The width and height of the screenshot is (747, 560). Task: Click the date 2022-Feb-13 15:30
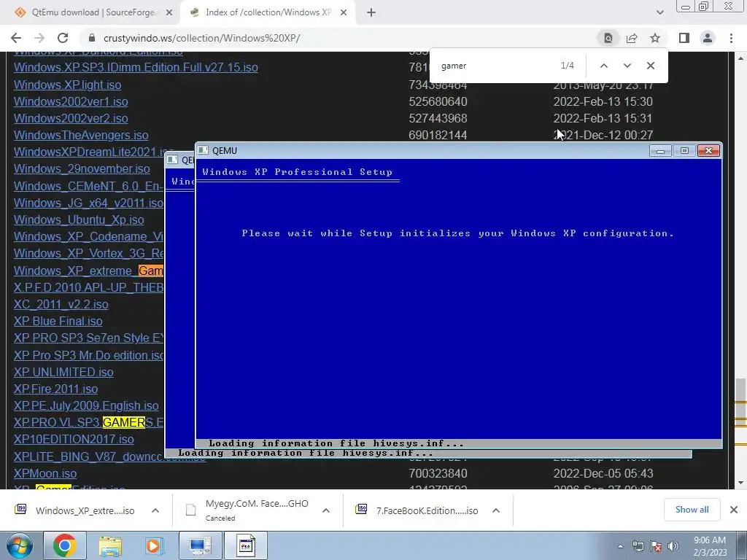(603, 101)
